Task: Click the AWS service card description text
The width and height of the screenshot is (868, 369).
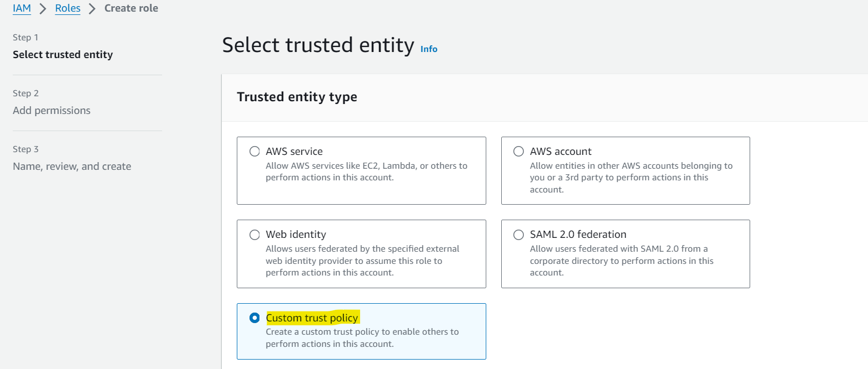Action: [x=366, y=171]
